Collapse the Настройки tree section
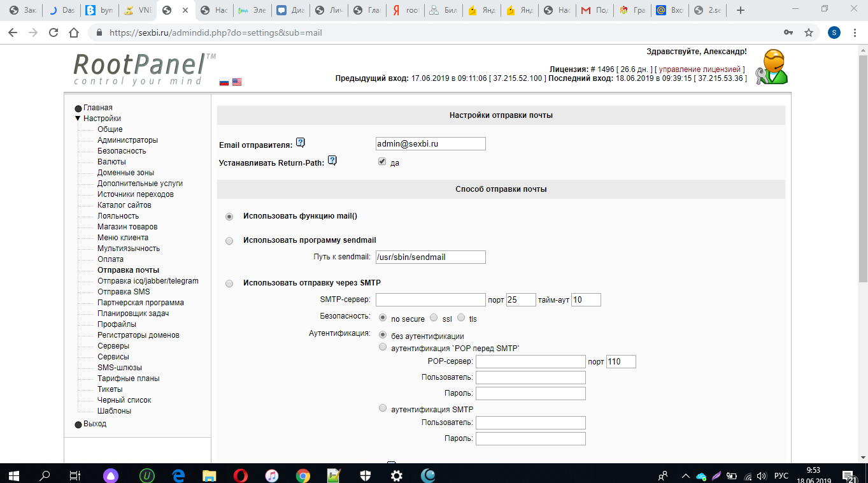This screenshot has width=868, height=483. (x=78, y=119)
